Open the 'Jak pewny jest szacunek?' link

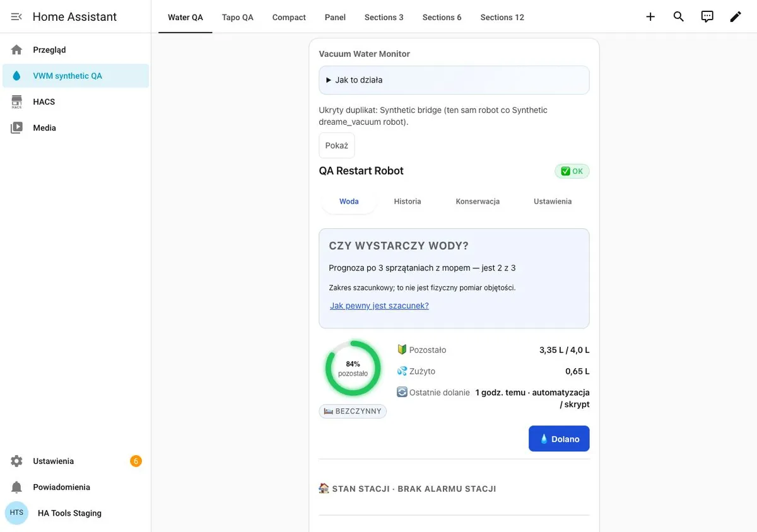tap(379, 306)
